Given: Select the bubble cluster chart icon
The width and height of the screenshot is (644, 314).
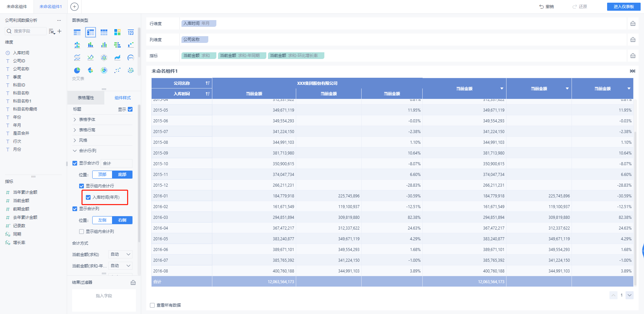Looking at the screenshot, I should (x=131, y=70).
